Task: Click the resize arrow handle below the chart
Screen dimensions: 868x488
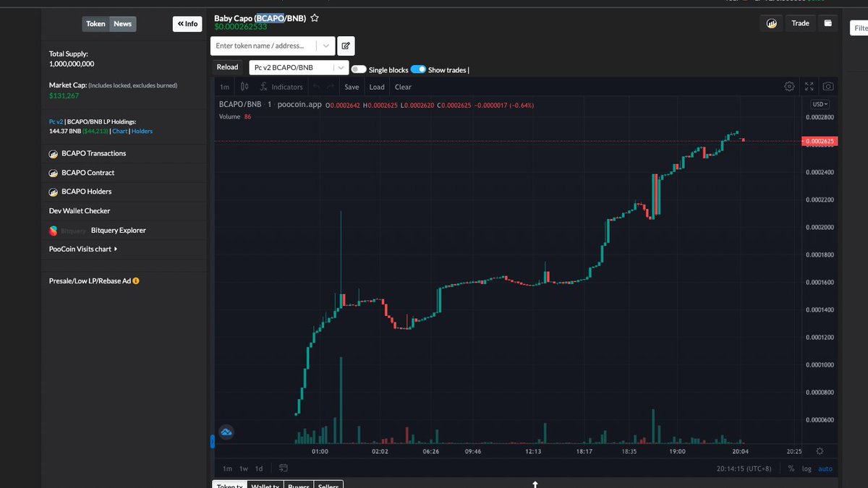Action: (535, 484)
